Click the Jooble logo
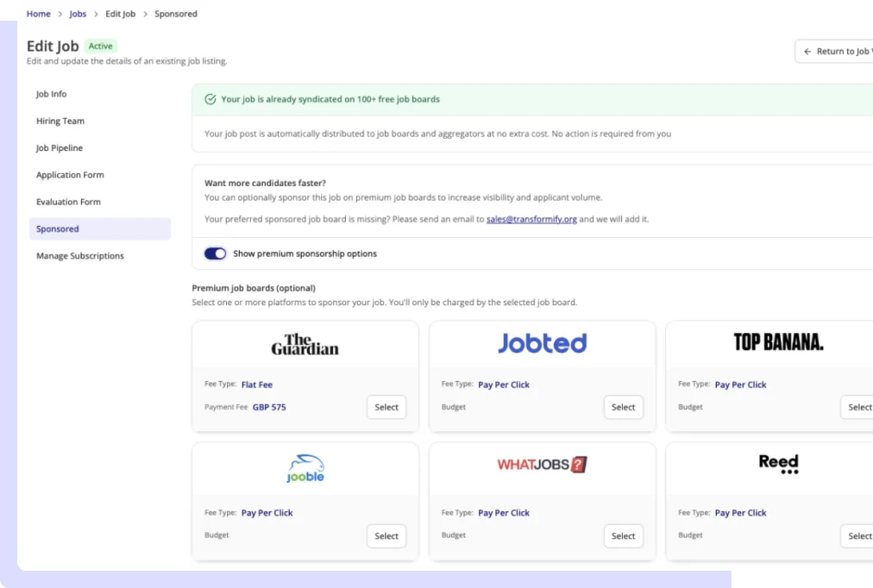 coord(305,468)
